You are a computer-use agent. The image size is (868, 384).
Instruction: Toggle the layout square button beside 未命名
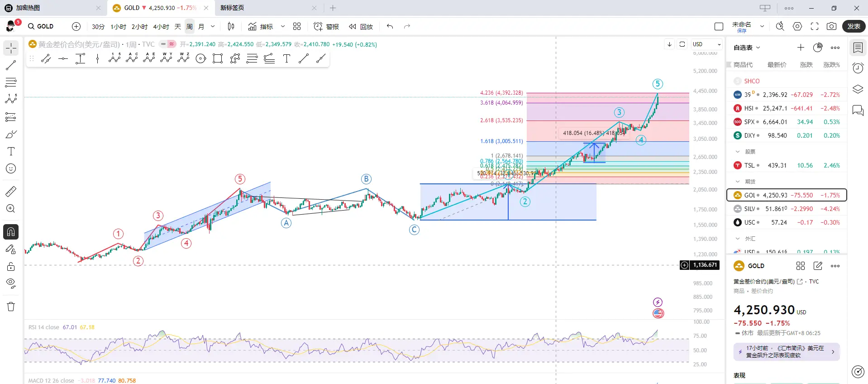(x=719, y=26)
